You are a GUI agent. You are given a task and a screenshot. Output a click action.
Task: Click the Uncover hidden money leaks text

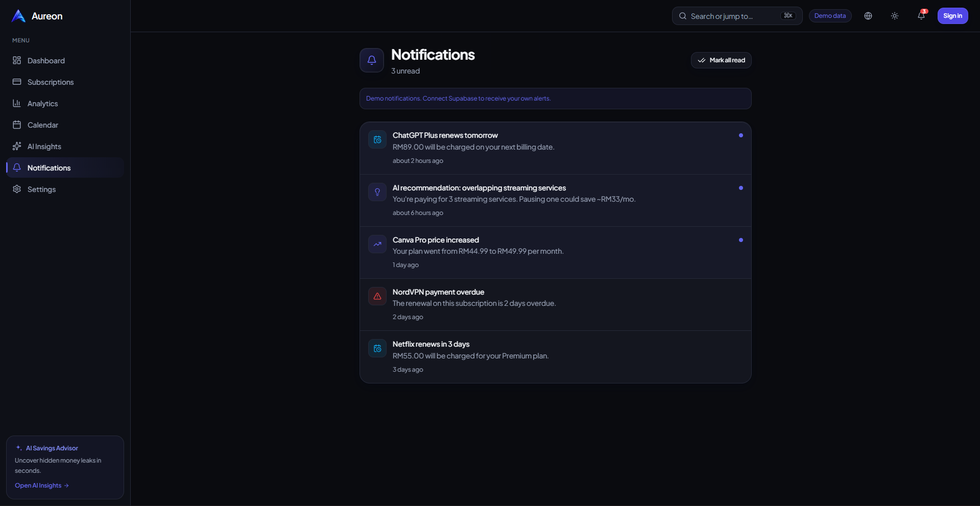[58, 466]
